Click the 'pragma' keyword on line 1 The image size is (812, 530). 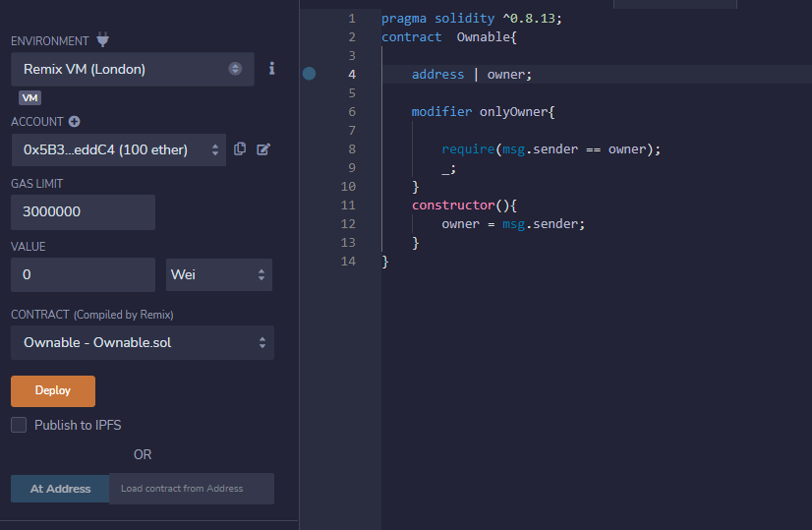(x=404, y=19)
